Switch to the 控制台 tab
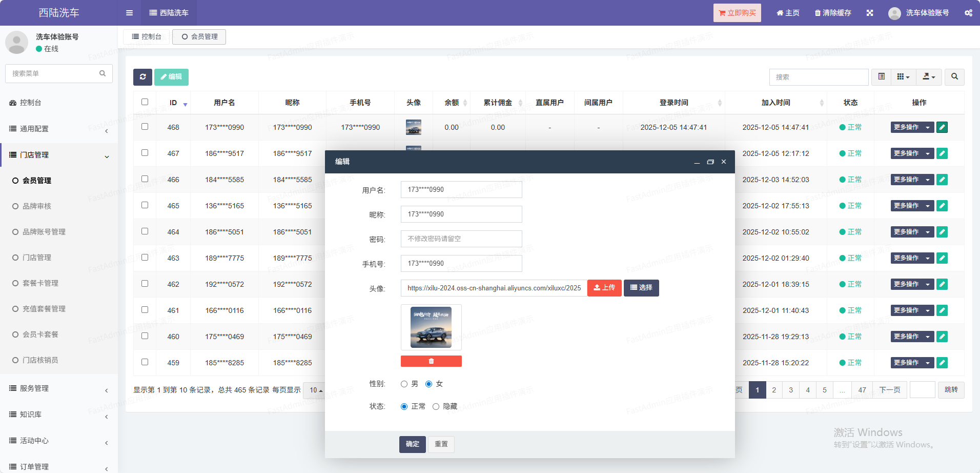Viewport: 980px width, 473px height. 147,37
